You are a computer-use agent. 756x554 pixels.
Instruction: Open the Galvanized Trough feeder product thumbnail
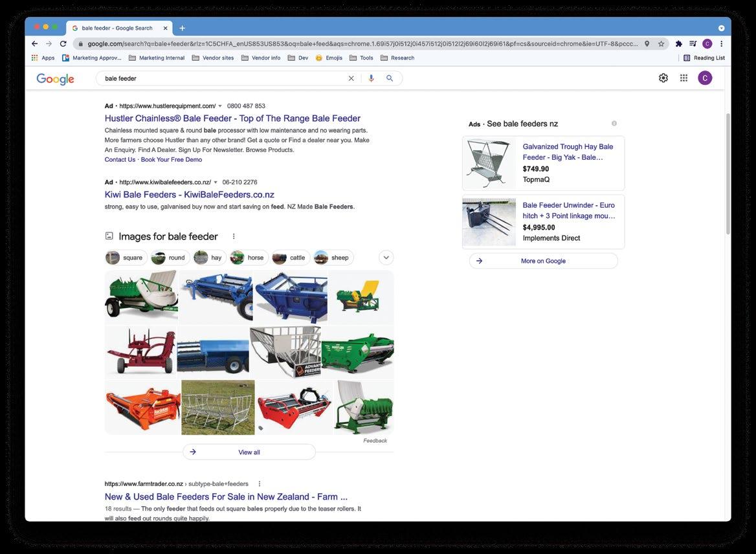489,164
